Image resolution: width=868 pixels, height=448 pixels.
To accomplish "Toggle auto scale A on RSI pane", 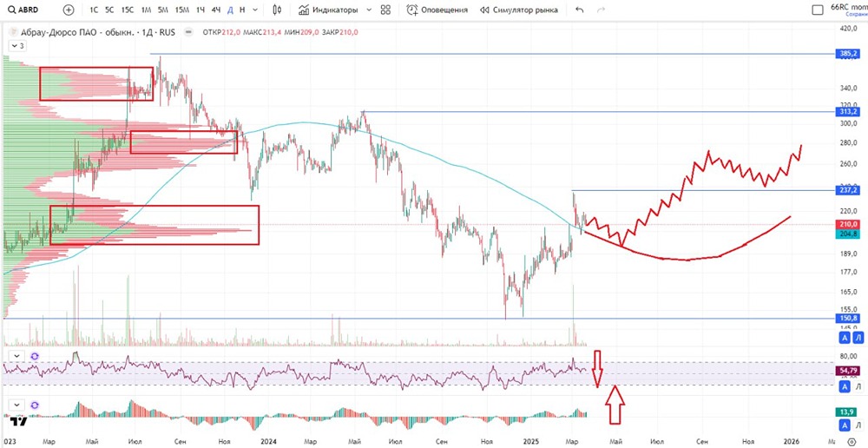I will (846, 385).
